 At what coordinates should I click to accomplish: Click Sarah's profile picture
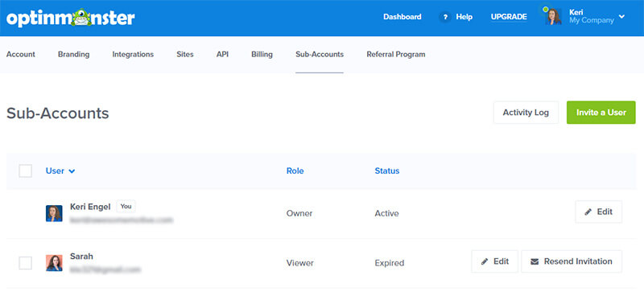pos(54,263)
